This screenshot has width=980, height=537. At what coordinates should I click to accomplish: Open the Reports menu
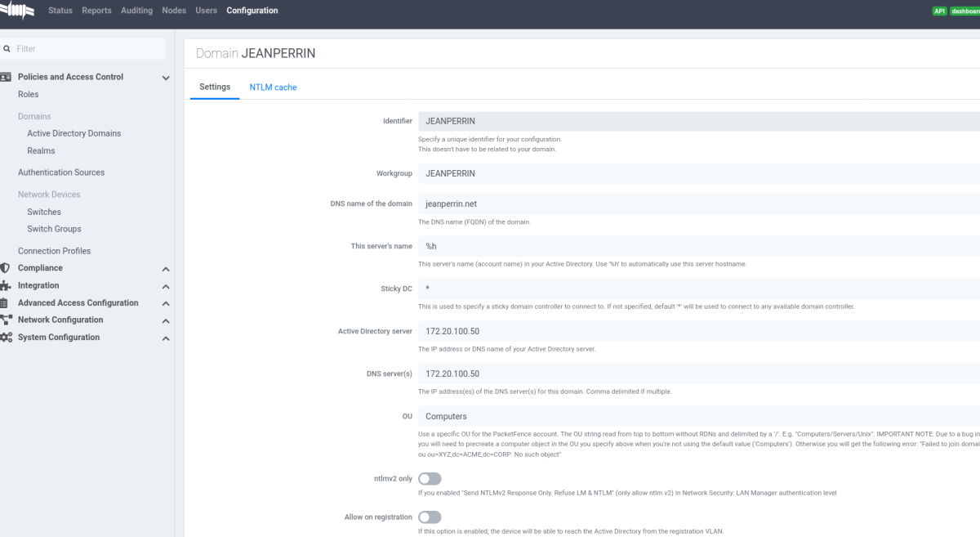coord(96,11)
